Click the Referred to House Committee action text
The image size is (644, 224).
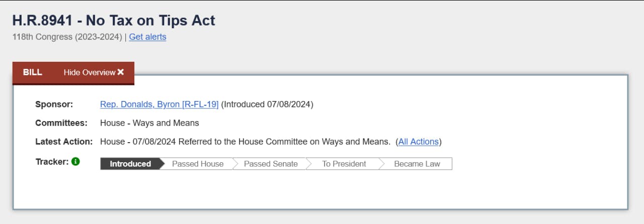pos(284,142)
